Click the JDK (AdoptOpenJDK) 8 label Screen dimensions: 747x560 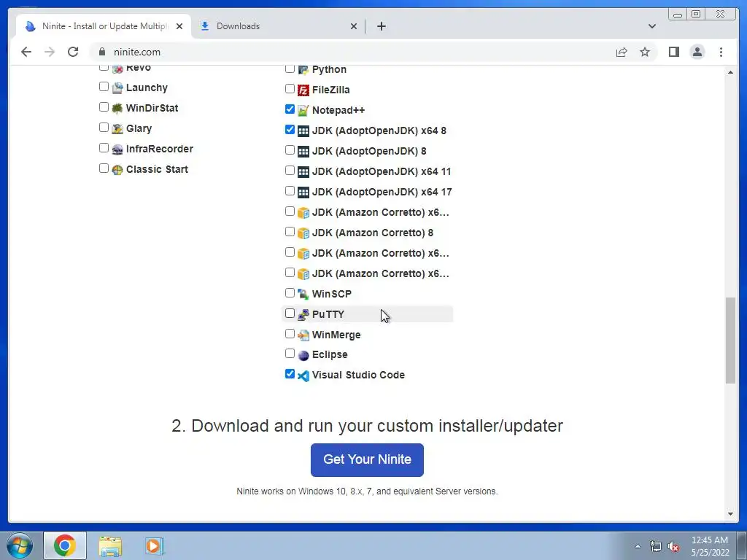coord(369,152)
